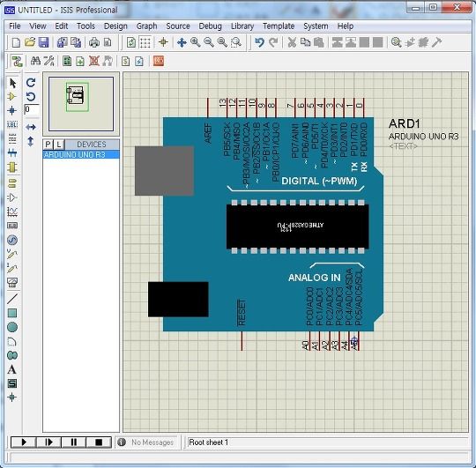
Task: Click the overview window thumbnail
Action: pyautogui.click(x=81, y=104)
